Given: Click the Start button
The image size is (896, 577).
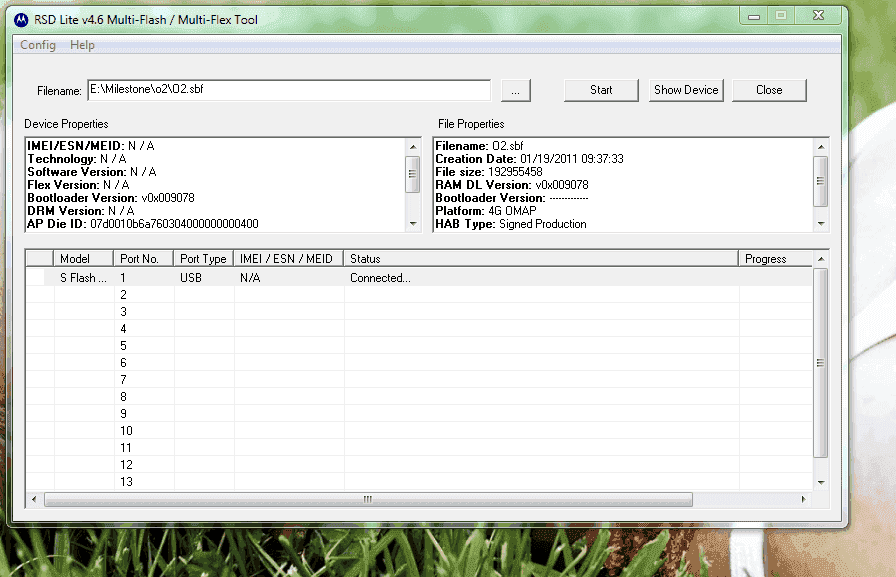Looking at the screenshot, I should pyautogui.click(x=601, y=90).
